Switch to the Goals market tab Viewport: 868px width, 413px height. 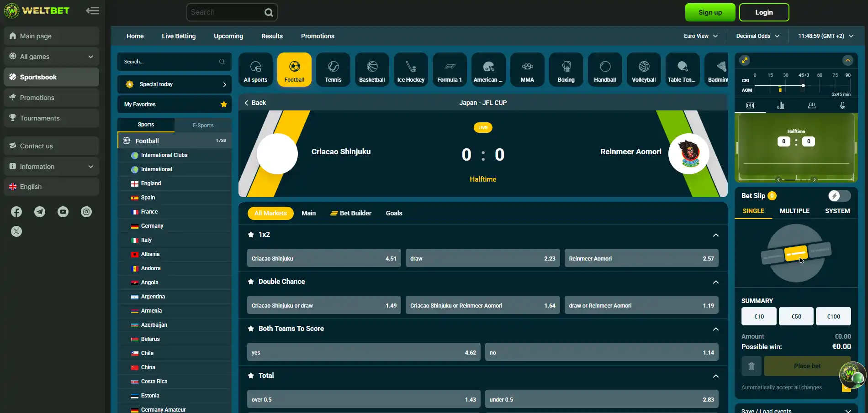tap(394, 213)
